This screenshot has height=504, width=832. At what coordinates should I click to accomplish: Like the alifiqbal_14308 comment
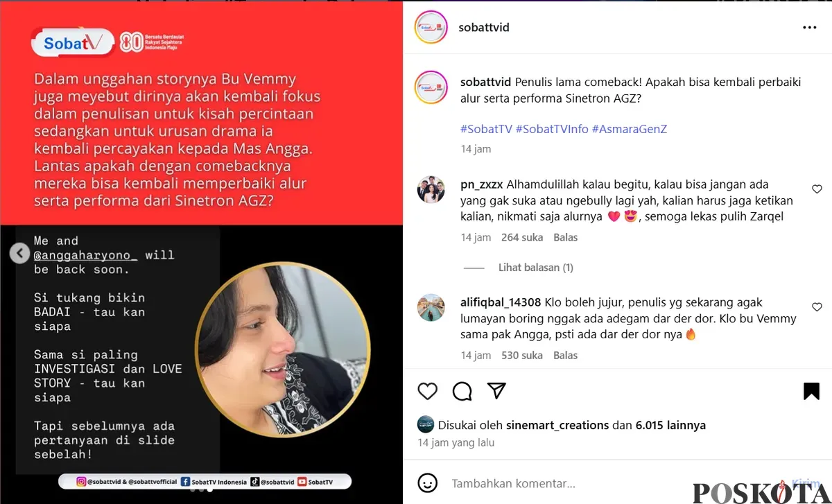click(817, 307)
